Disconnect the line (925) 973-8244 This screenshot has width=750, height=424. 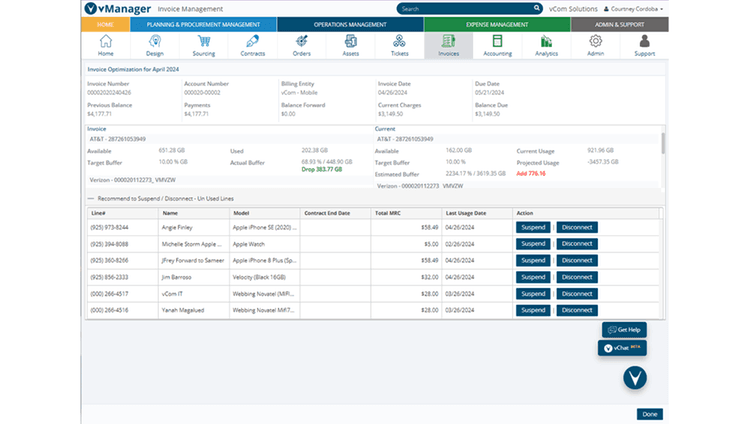[577, 227]
